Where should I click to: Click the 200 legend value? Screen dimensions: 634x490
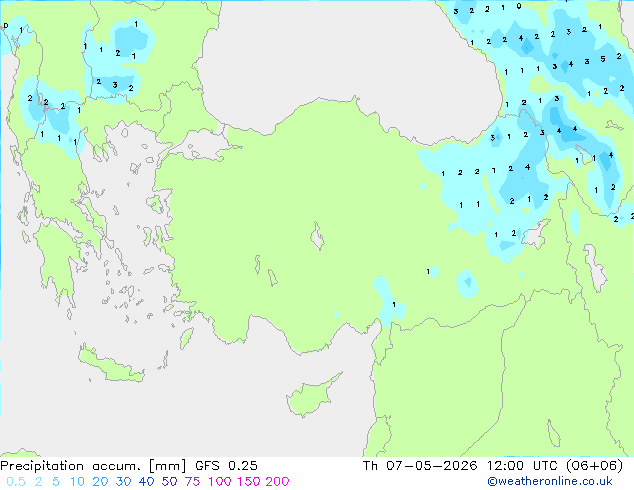coord(277,482)
